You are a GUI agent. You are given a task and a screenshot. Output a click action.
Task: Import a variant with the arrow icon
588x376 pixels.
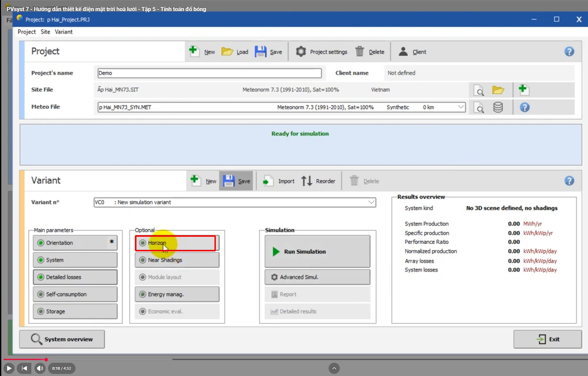(x=268, y=181)
